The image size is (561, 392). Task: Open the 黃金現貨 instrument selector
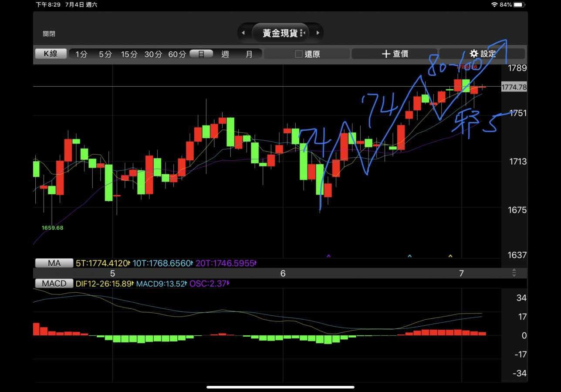280,33
